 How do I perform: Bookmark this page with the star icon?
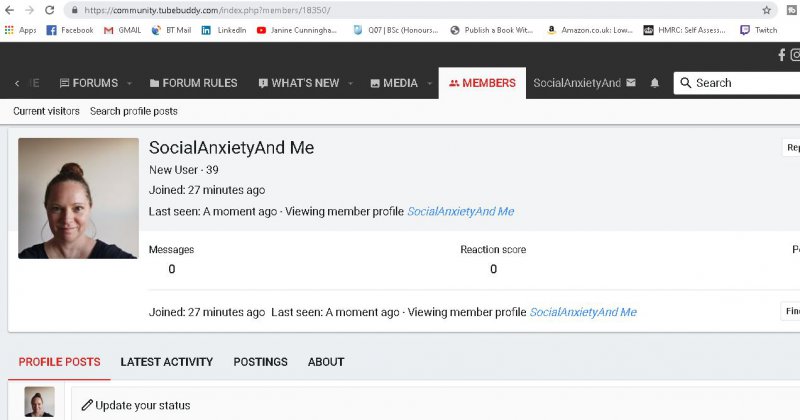pos(766,10)
